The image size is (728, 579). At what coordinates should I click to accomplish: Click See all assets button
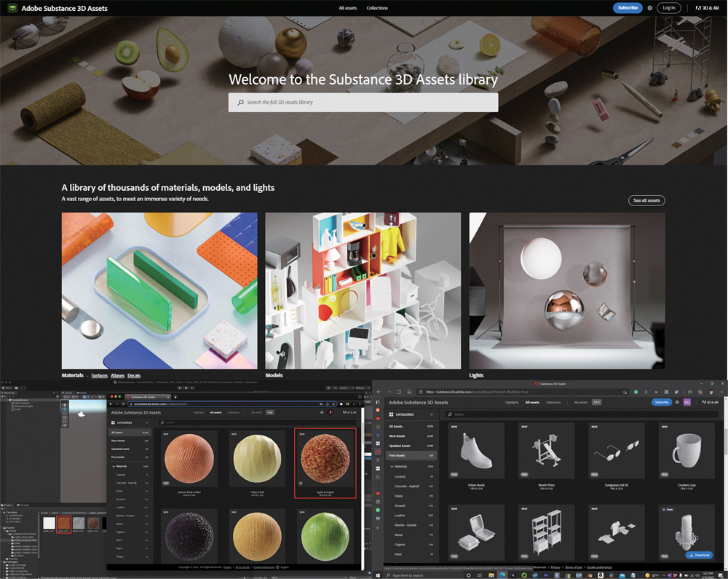[646, 200]
